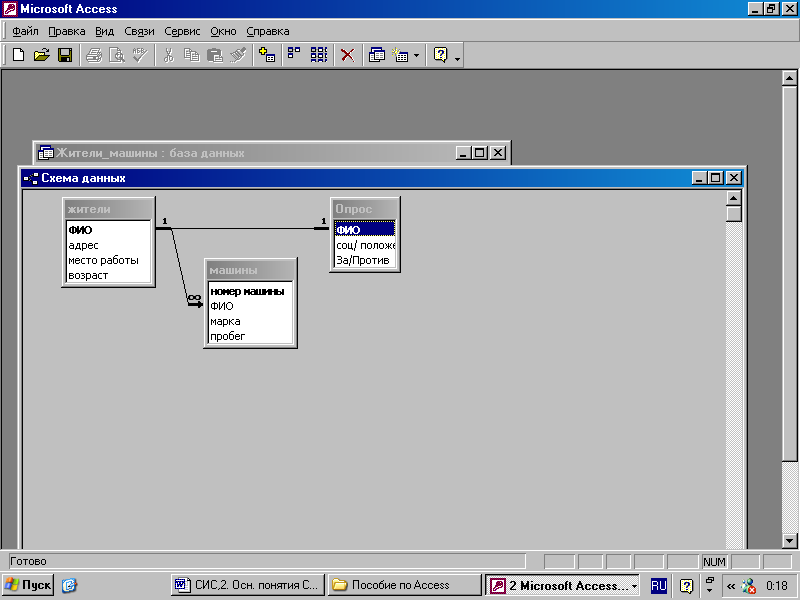Select номер машины field in машины
The height and width of the screenshot is (600, 800).
pyautogui.click(x=250, y=291)
